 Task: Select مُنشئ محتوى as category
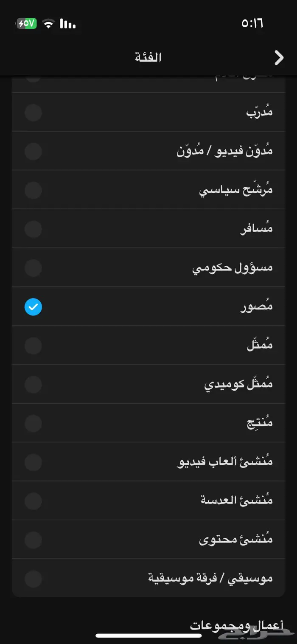pyautogui.click(x=148, y=539)
